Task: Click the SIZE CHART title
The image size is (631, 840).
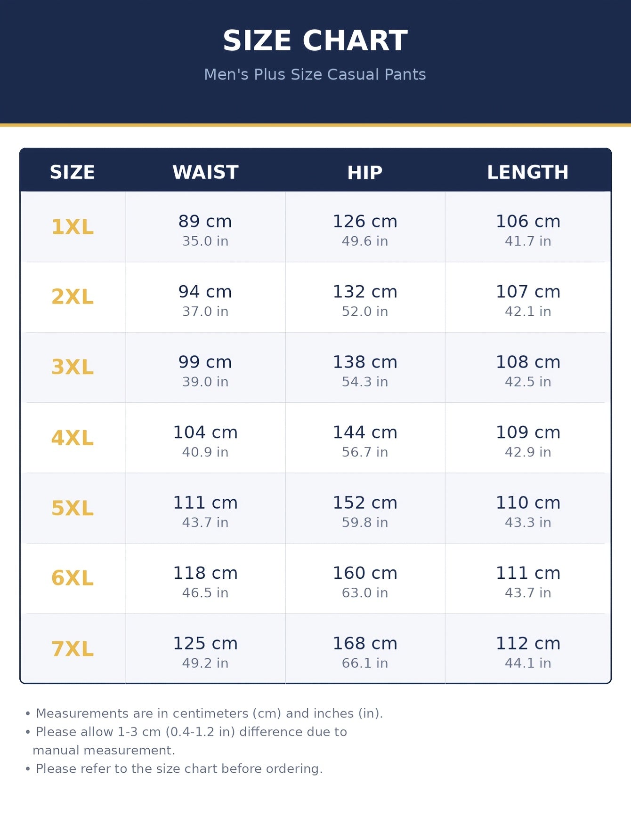Action: [x=315, y=40]
